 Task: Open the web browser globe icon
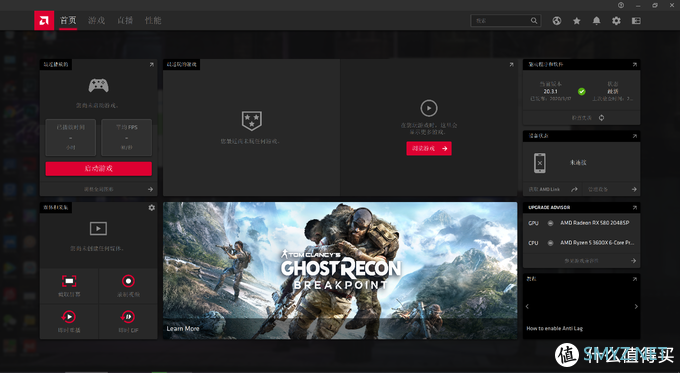557,21
